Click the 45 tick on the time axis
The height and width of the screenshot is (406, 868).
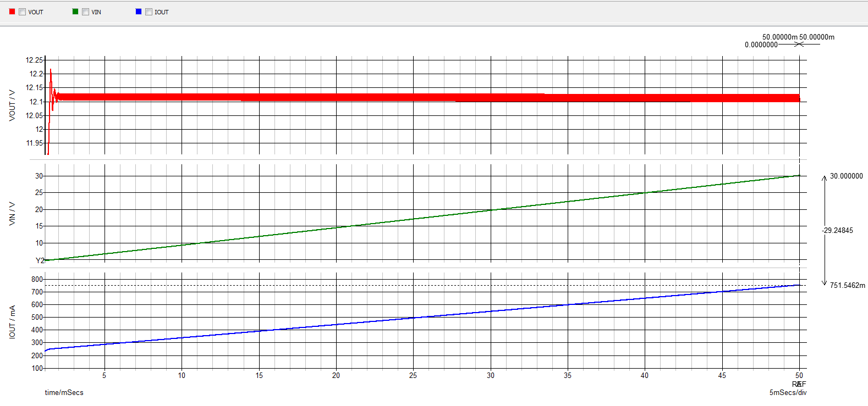pyautogui.click(x=722, y=375)
